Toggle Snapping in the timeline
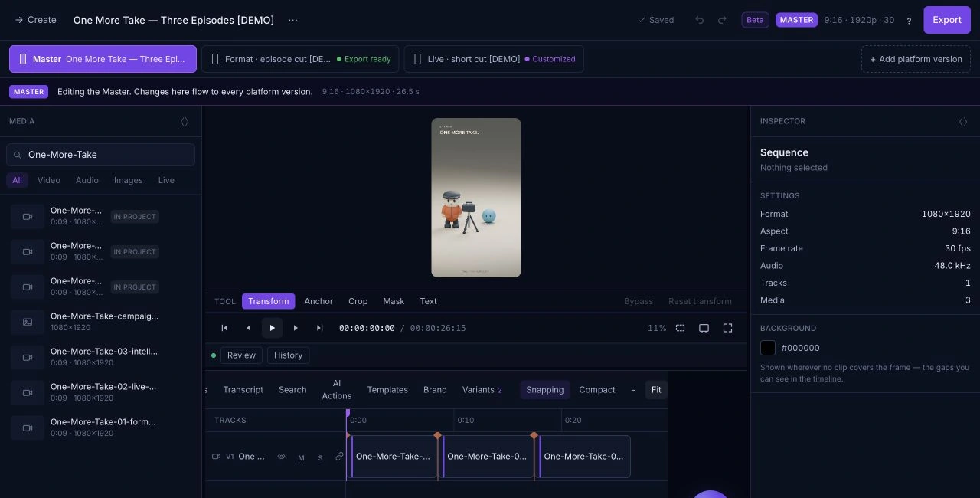Viewport: 980px width, 498px height. (x=544, y=390)
